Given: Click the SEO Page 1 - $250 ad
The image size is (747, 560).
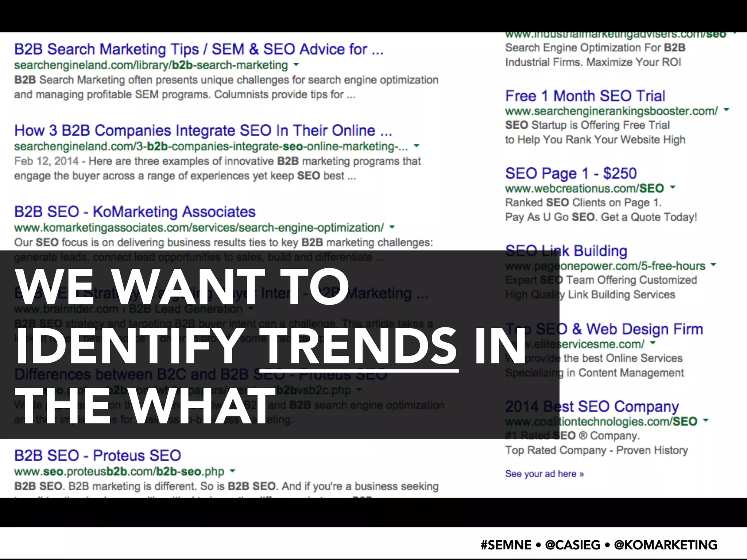Looking at the screenshot, I should pyautogui.click(x=571, y=174).
